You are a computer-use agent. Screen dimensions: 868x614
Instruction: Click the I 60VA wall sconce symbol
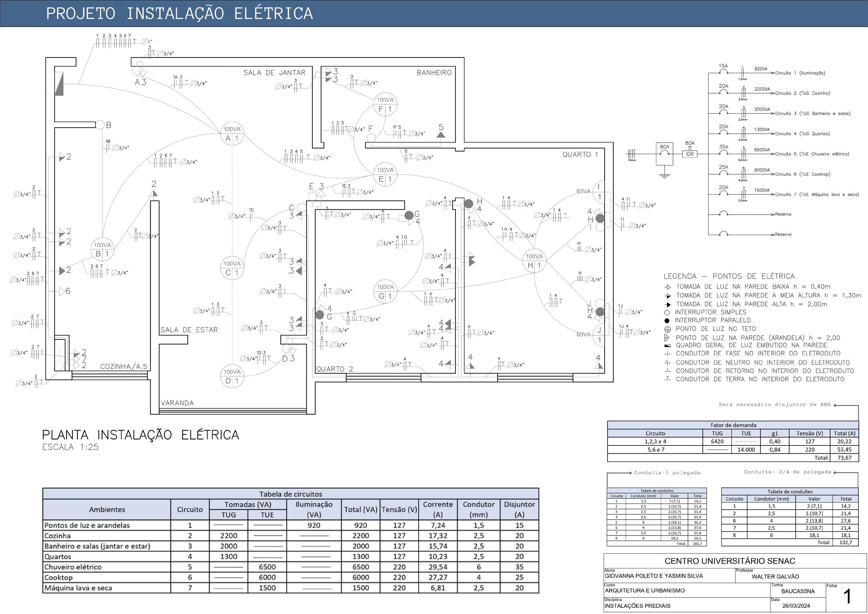[599, 192]
